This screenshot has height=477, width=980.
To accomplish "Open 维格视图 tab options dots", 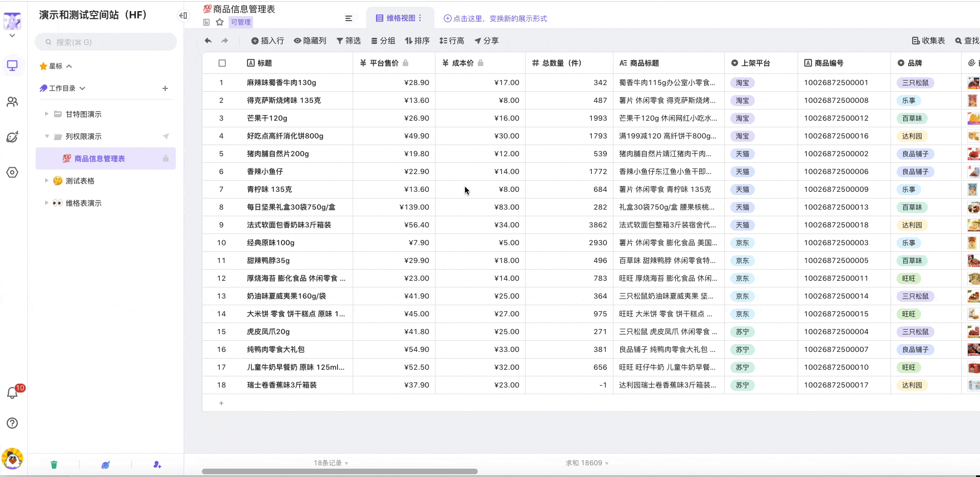I will (x=420, y=18).
